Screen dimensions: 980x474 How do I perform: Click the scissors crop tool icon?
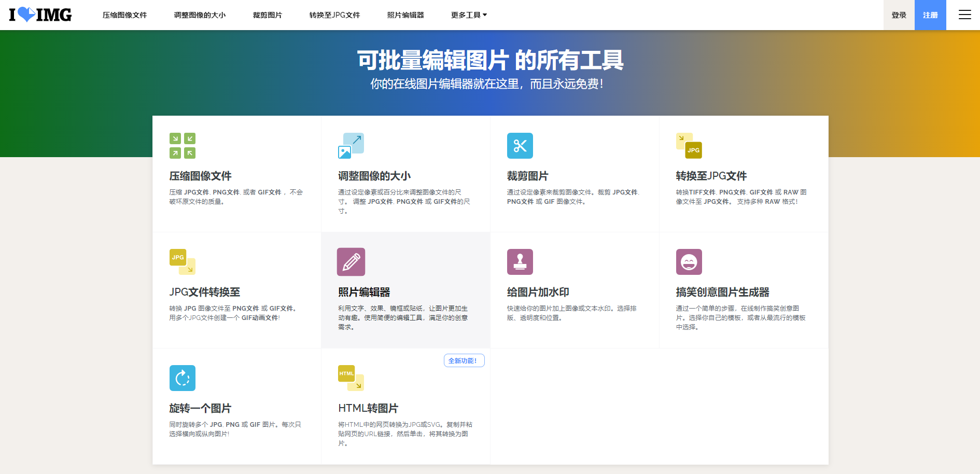click(x=520, y=146)
